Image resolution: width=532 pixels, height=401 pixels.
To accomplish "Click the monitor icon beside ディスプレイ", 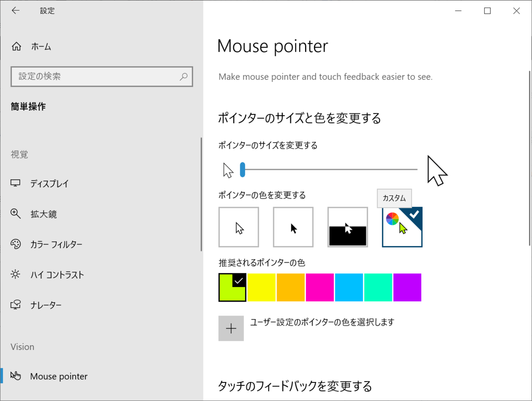I will [x=16, y=183].
